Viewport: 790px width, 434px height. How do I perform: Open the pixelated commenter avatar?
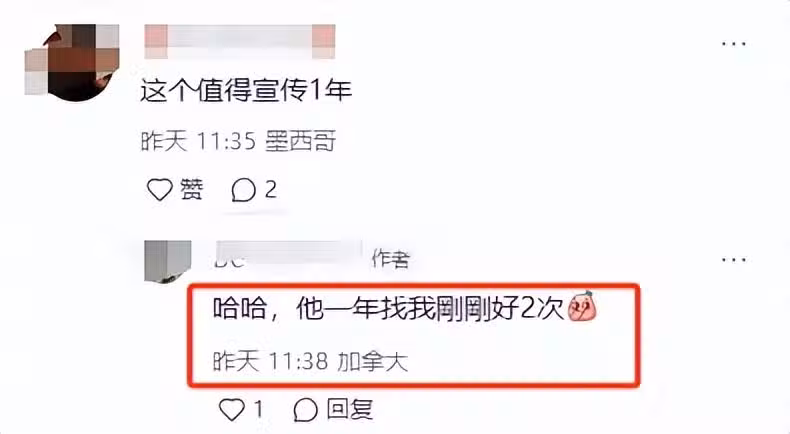[72, 61]
